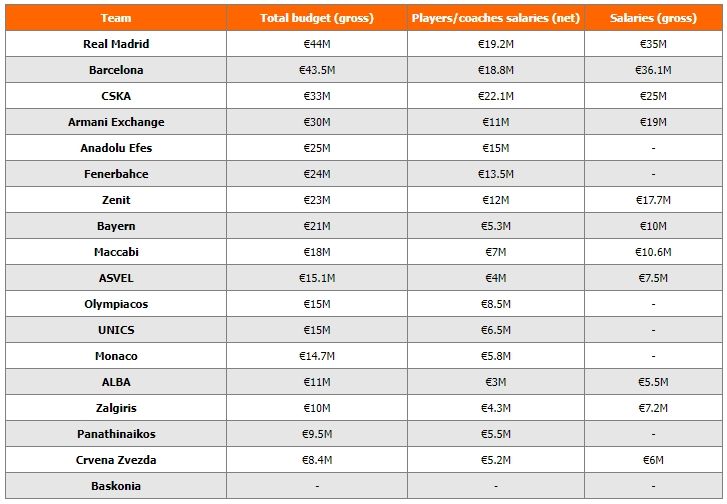This screenshot has height=504, width=727.
Task: Click Bayern's €5.3M net salaries cell
Action: [495, 226]
